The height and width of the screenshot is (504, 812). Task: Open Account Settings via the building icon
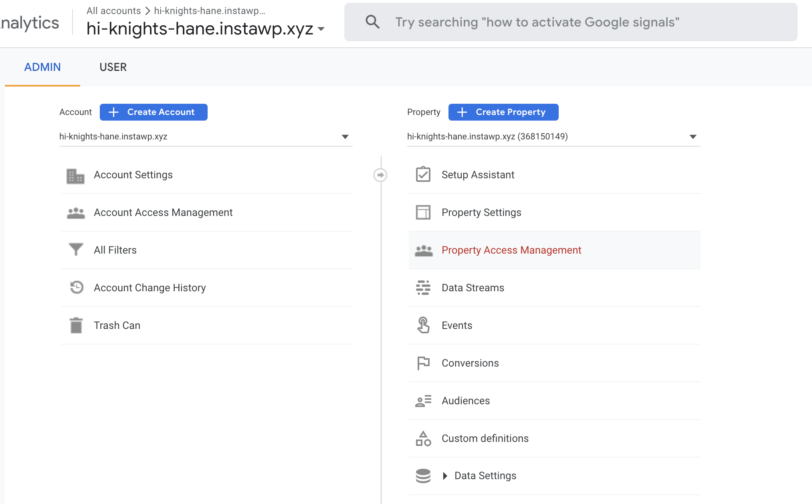point(76,175)
